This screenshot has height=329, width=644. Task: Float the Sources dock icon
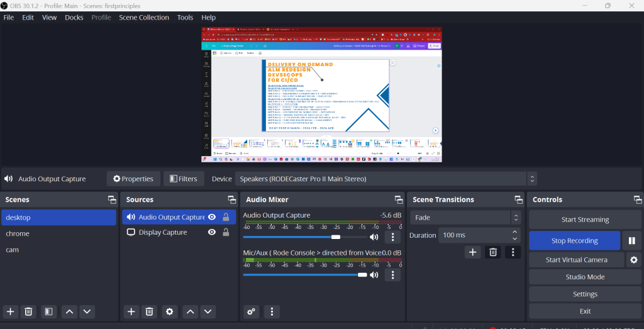pyautogui.click(x=231, y=199)
